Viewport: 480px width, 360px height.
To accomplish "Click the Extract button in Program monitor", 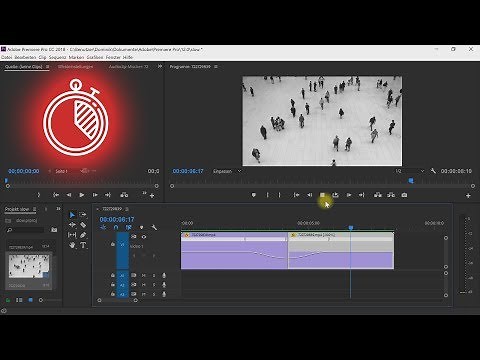I will (391, 195).
